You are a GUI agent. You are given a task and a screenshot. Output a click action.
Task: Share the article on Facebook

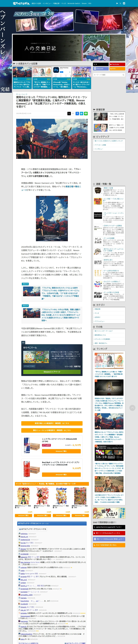tap(77, 113)
